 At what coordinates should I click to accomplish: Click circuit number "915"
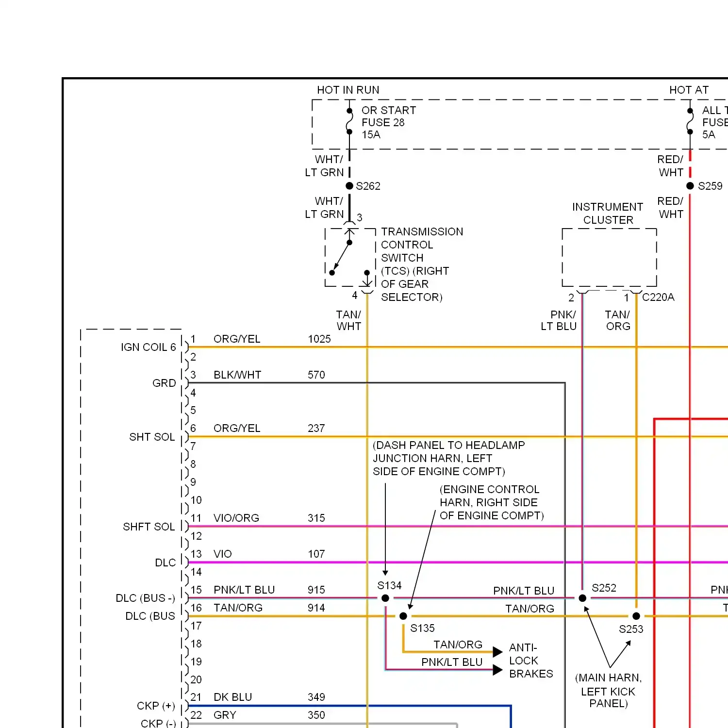pos(316,590)
